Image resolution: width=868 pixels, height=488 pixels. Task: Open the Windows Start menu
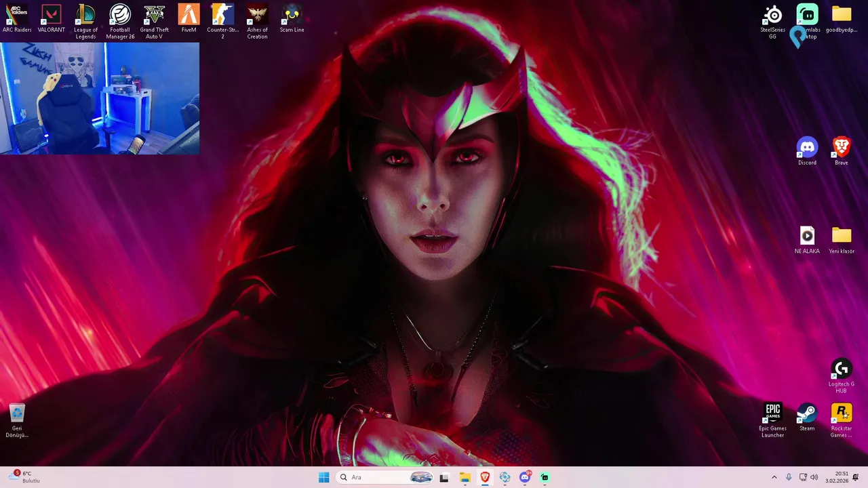coord(324,477)
